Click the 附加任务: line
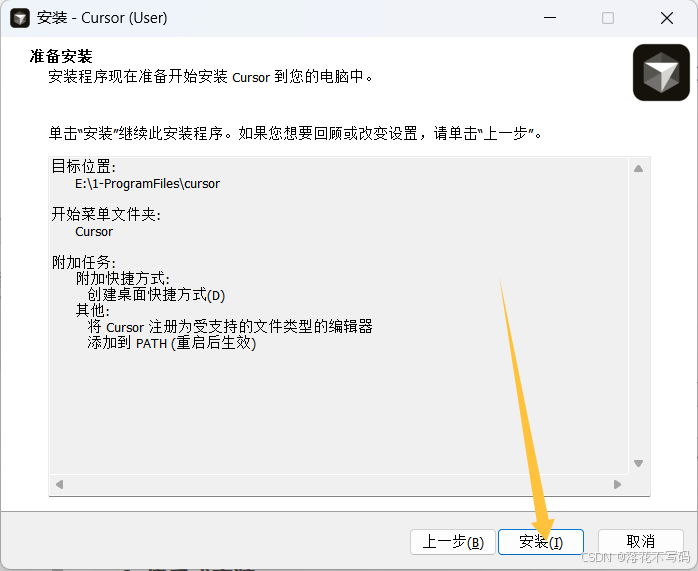Screen dimensions: 698x571 click(84, 263)
